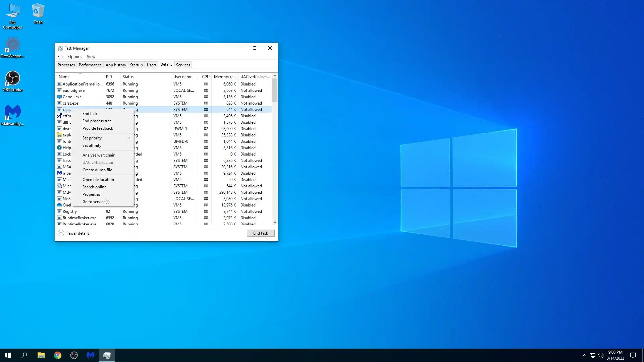Screen dimensions: 644x362
Task: Select the Registry process row
Action: 70,212
